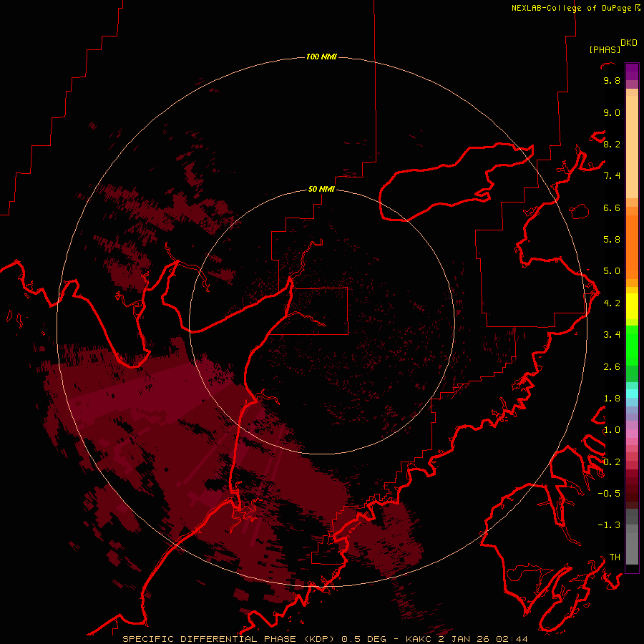Click the 1.8 value on the scale
Viewport: 644px width, 644px height.
click(612, 399)
